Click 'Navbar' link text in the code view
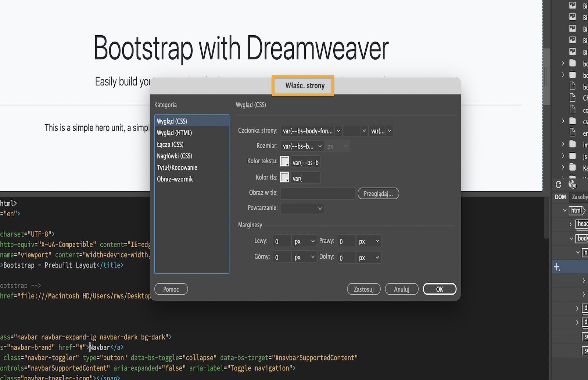Viewport: 588px width, 380px height. (100, 347)
